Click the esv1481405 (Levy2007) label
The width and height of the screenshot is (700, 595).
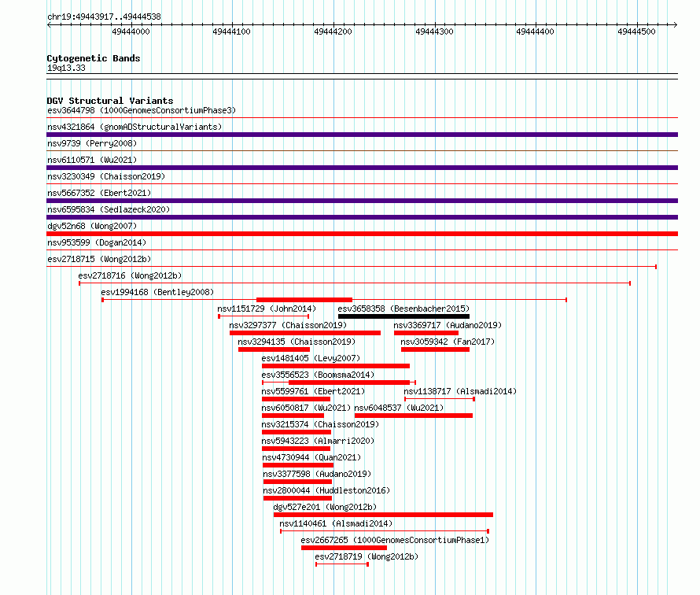(311, 358)
